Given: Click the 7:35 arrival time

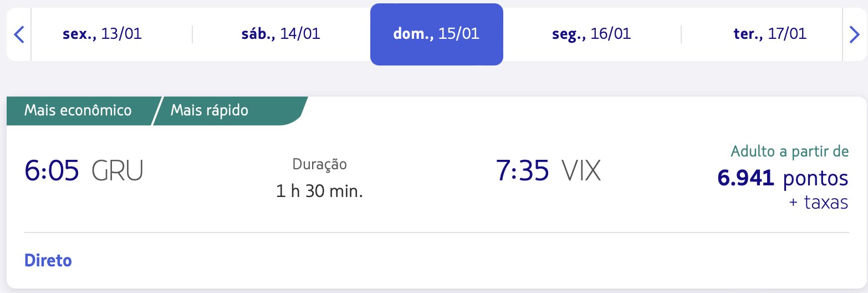Looking at the screenshot, I should click(523, 170).
